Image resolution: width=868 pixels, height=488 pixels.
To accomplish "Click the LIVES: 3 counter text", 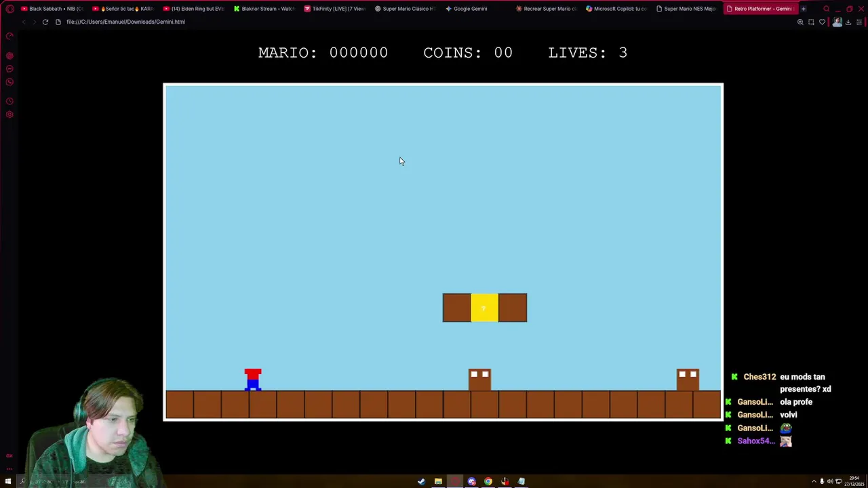I will 588,53.
